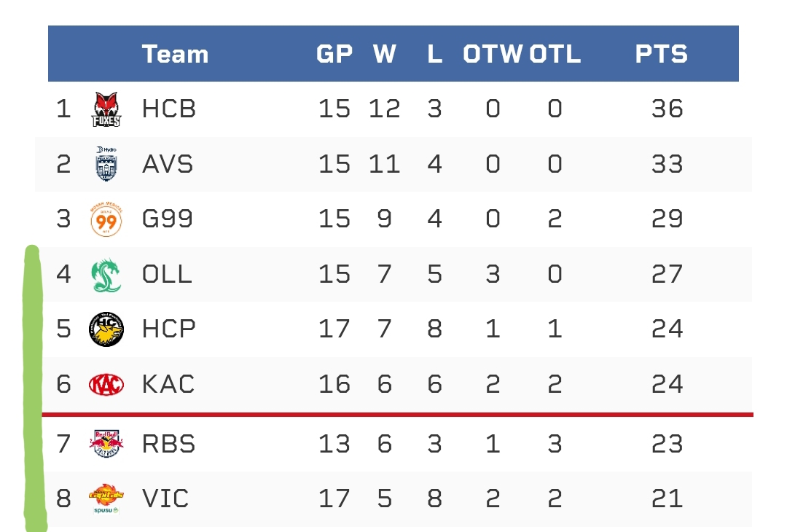Click the VIC team name
The image size is (787, 532).
(165, 499)
